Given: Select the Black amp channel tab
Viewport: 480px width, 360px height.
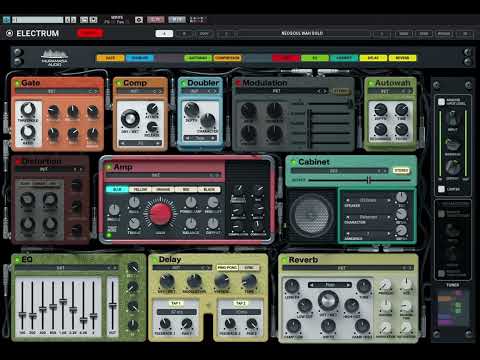Looking at the screenshot, I should (x=209, y=189).
